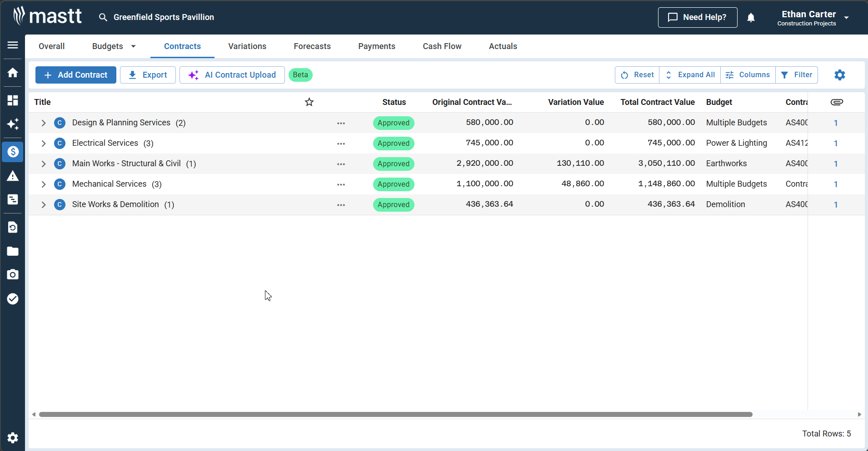
Task: Open more options for Electrical Services row
Action: click(341, 144)
